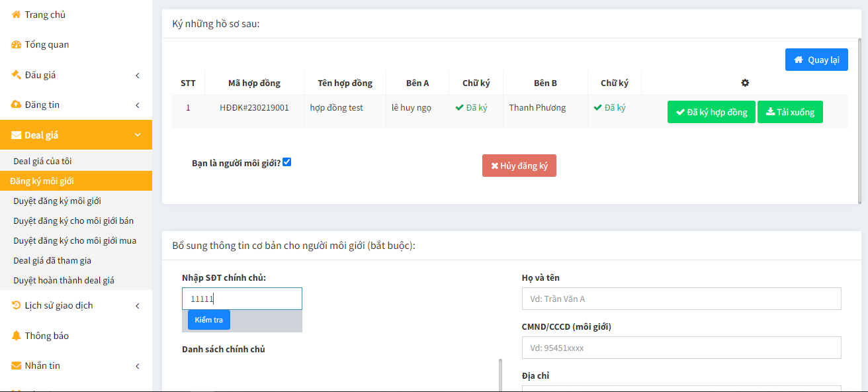The width and height of the screenshot is (868, 392).
Task: Open the Tổng quan dashboard icon
Action: [x=17, y=45]
